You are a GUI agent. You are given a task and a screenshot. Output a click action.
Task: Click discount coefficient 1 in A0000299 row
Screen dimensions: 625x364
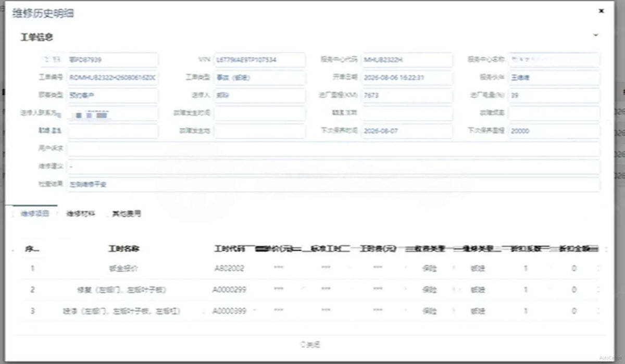click(x=526, y=290)
